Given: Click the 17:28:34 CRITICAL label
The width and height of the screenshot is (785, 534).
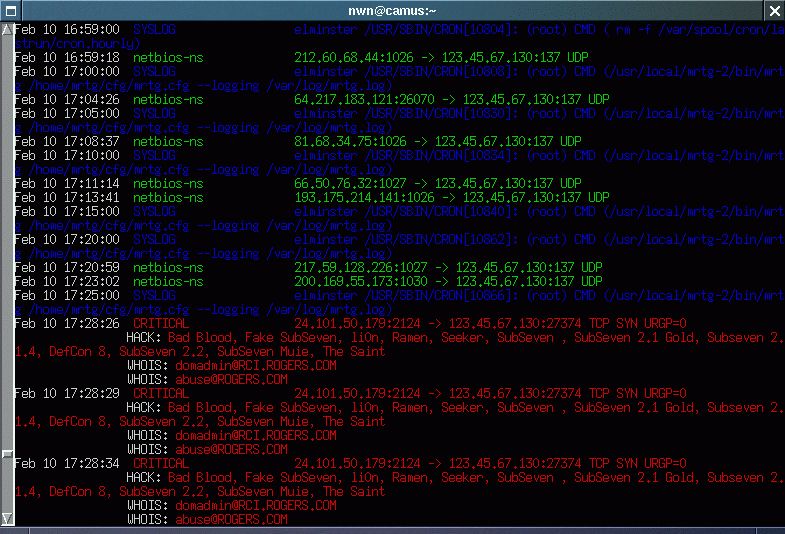Looking at the screenshot, I should 160,464.
